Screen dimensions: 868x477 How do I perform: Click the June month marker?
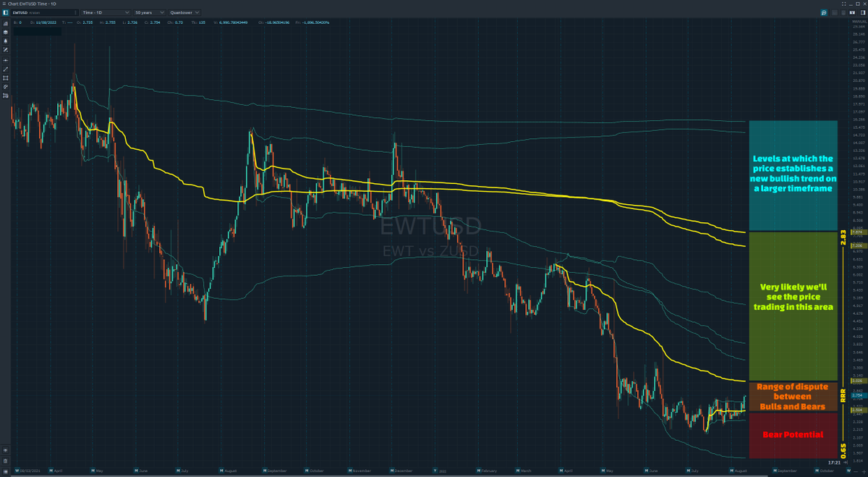coord(136,471)
